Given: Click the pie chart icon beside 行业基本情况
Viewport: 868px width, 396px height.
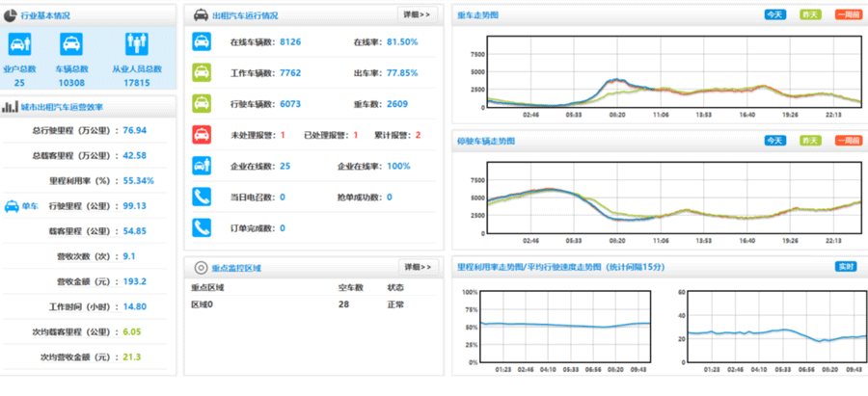Looking at the screenshot, I should (10, 15).
